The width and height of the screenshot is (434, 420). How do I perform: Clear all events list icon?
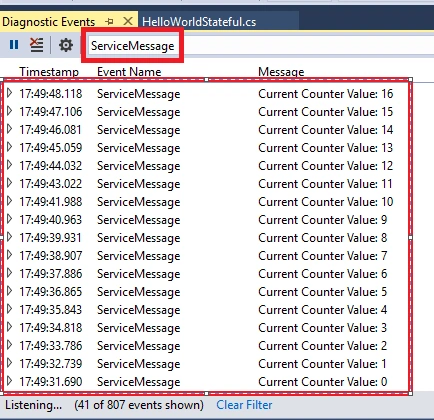[x=36, y=45]
